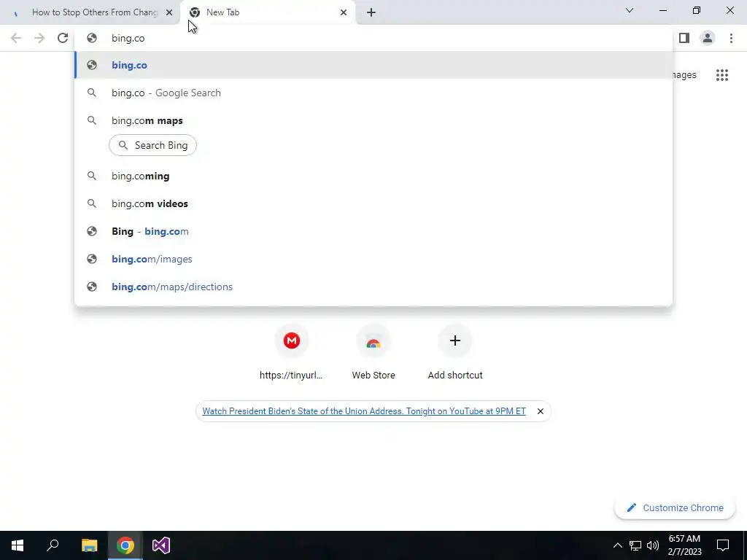Select the 'bing.com videos' suggestion
The width and height of the screenshot is (747, 560).
pyautogui.click(x=373, y=204)
